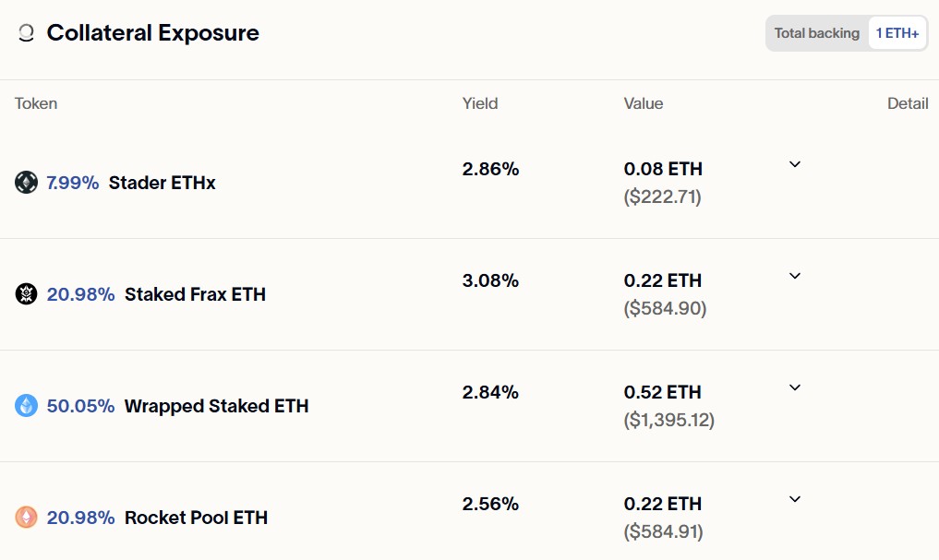The height and width of the screenshot is (560, 939).
Task: Click the Detail column header
Action: tap(908, 103)
